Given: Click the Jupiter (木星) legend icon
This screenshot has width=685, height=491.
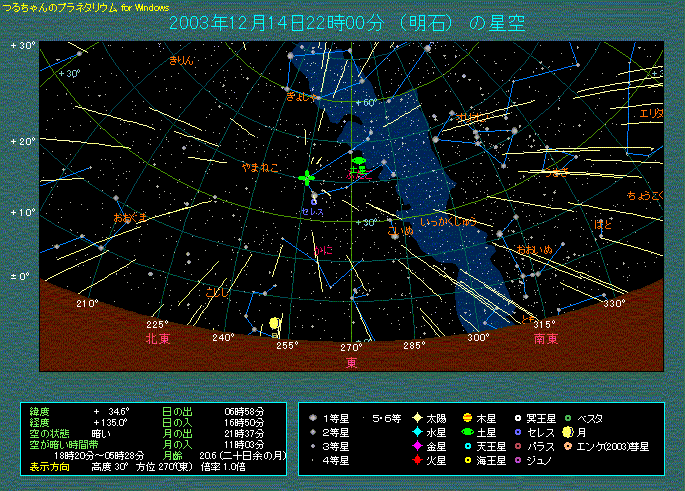Looking at the screenshot, I should coord(467,417).
